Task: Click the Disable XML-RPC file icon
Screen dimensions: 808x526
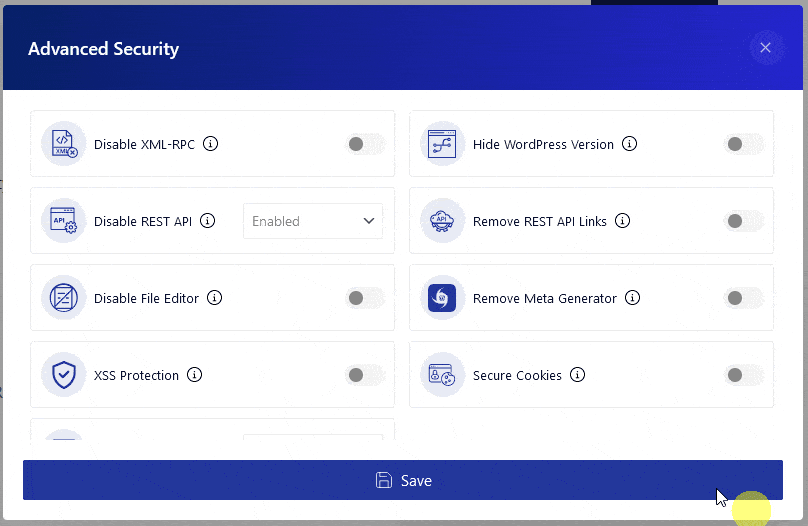Action: 64,144
